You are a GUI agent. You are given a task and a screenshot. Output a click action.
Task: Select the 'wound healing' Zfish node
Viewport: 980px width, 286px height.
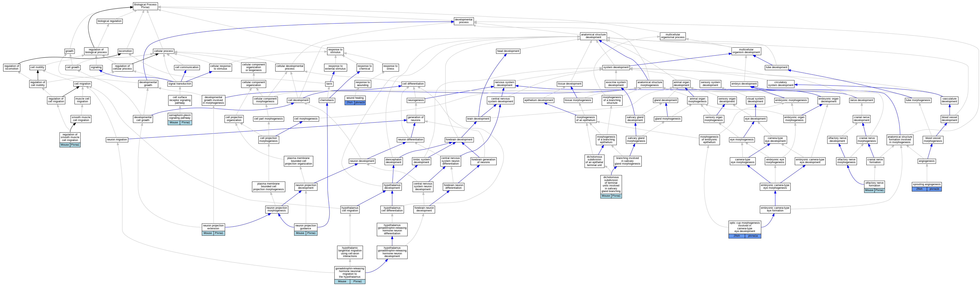(x=354, y=100)
